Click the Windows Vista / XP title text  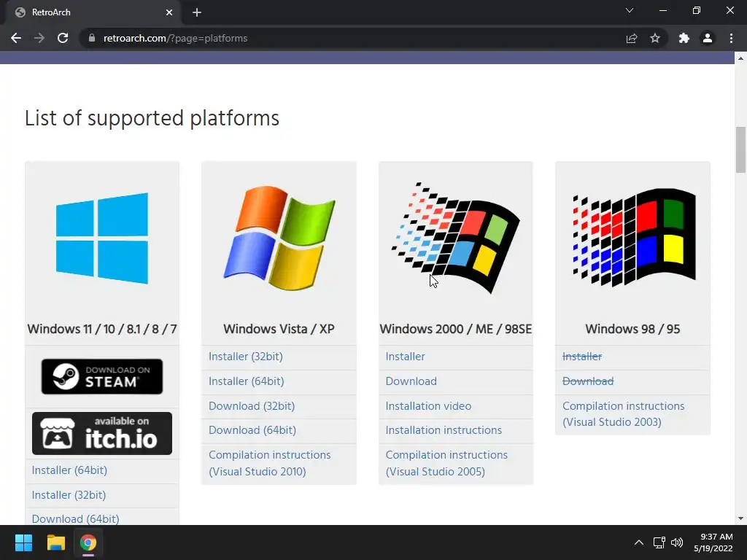[x=279, y=329]
